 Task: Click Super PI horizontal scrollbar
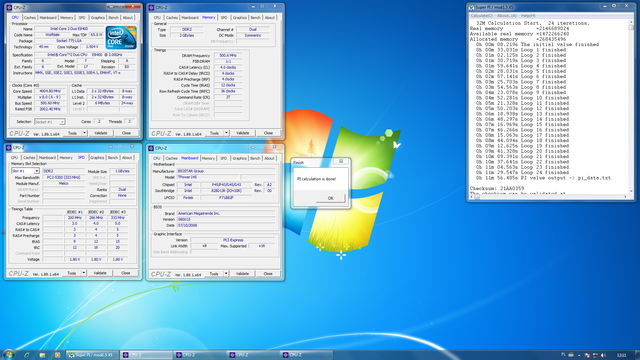pyautogui.click(x=549, y=196)
